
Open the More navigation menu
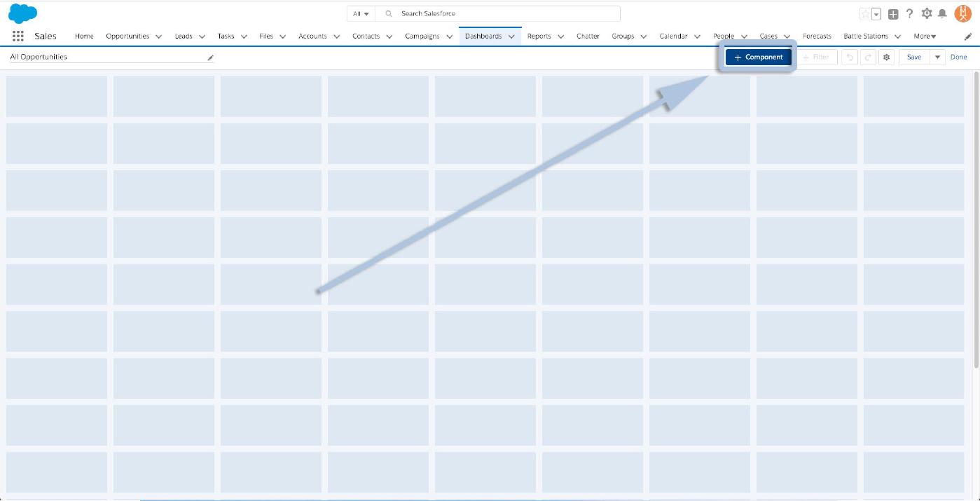pyautogui.click(x=925, y=36)
